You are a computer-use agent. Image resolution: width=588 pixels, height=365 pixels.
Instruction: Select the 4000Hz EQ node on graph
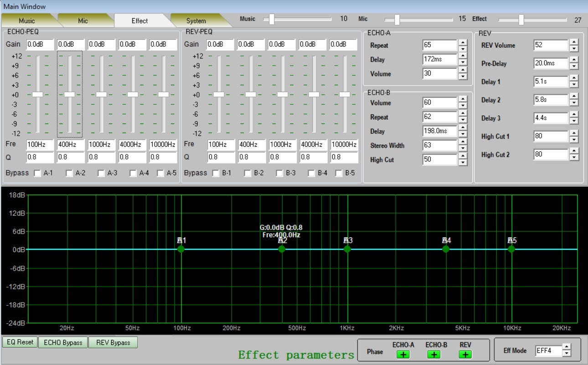pos(446,249)
